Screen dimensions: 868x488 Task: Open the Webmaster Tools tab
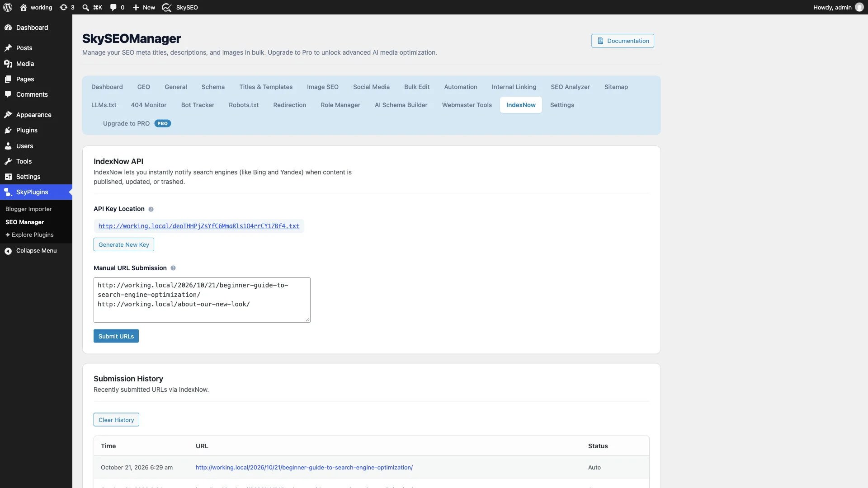pos(467,105)
